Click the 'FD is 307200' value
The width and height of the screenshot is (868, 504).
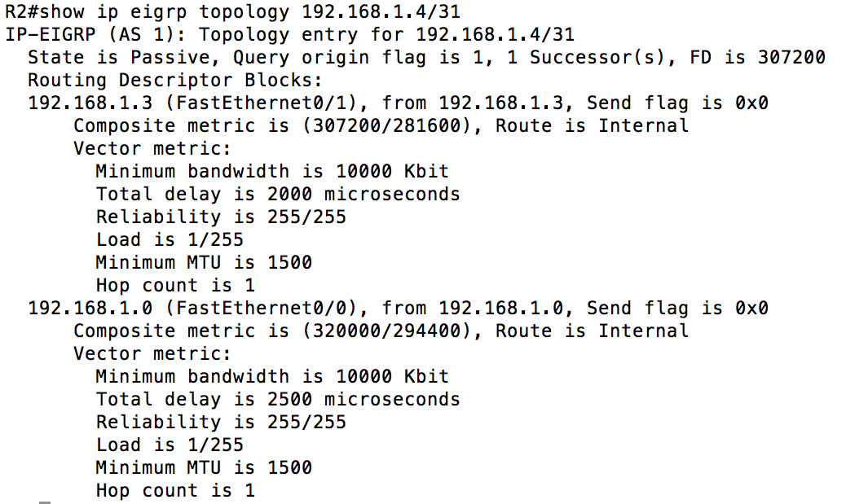(x=757, y=57)
